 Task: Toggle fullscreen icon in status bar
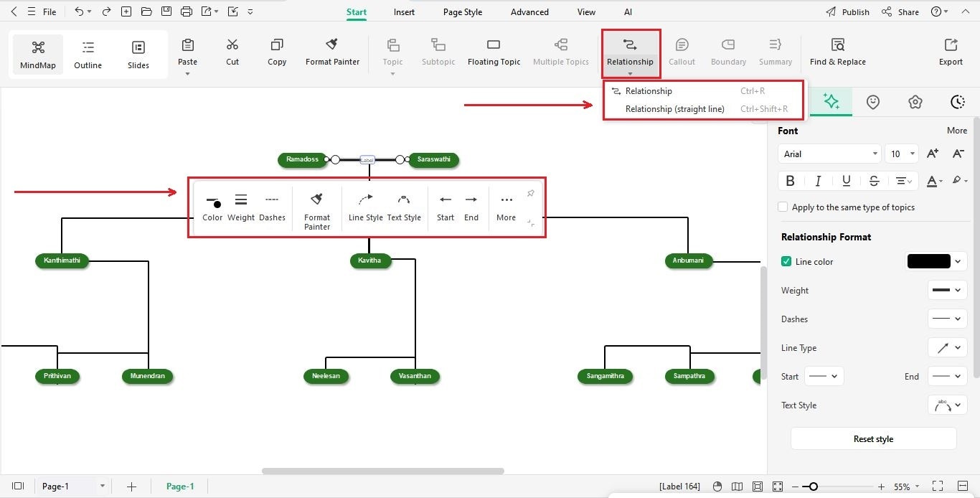point(937,487)
